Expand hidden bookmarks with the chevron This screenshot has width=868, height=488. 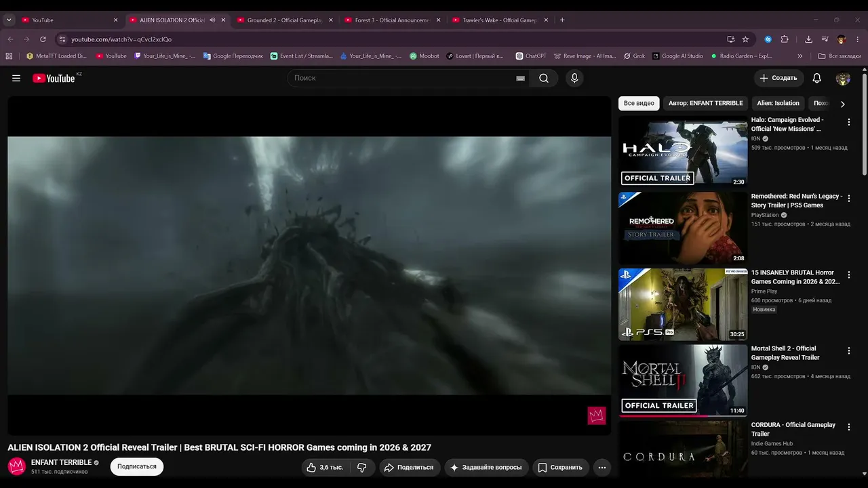coord(800,56)
